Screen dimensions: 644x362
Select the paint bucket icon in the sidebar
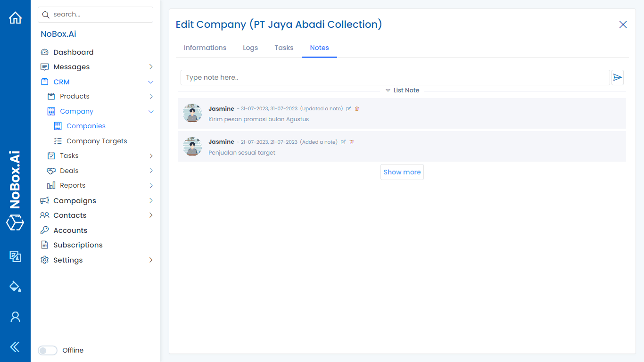click(x=15, y=286)
